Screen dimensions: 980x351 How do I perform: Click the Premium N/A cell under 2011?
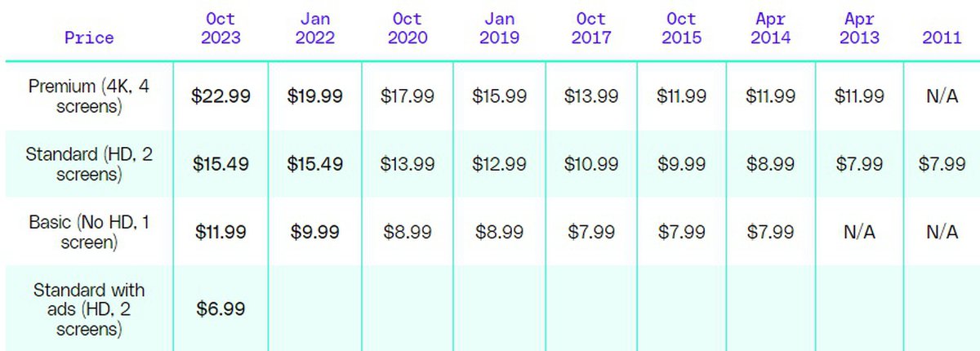942,96
